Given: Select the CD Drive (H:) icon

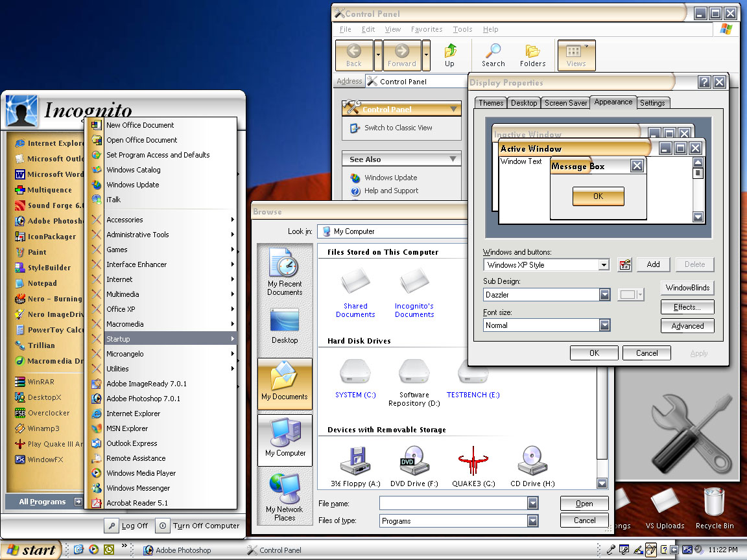Looking at the screenshot, I should pos(532,467).
